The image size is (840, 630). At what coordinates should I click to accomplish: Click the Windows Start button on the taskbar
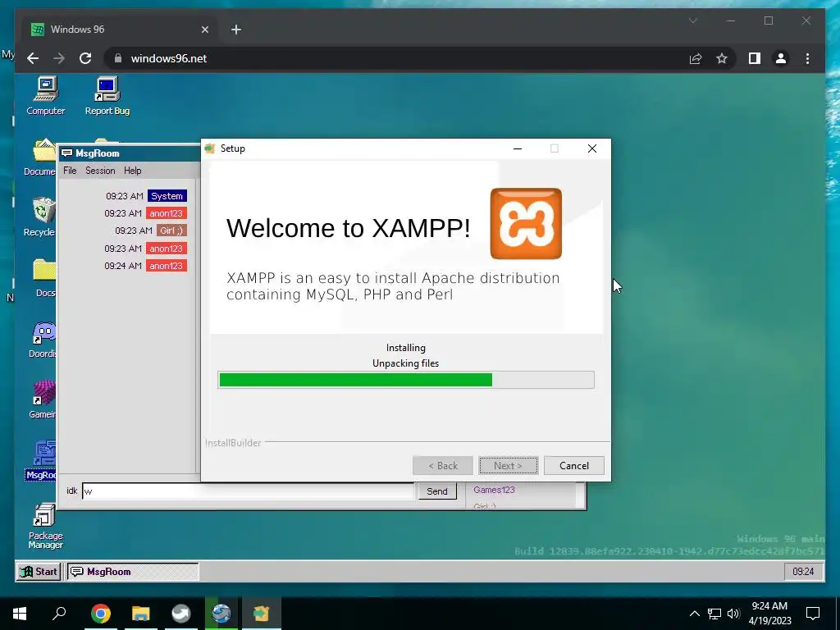(20, 614)
